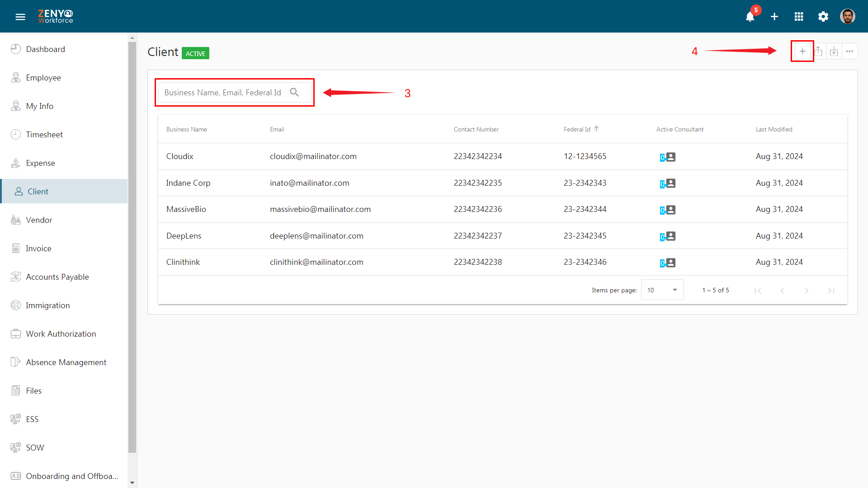This screenshot has height=488, width=868.
Task: Go to first page of results
Action: click(758, 291)
